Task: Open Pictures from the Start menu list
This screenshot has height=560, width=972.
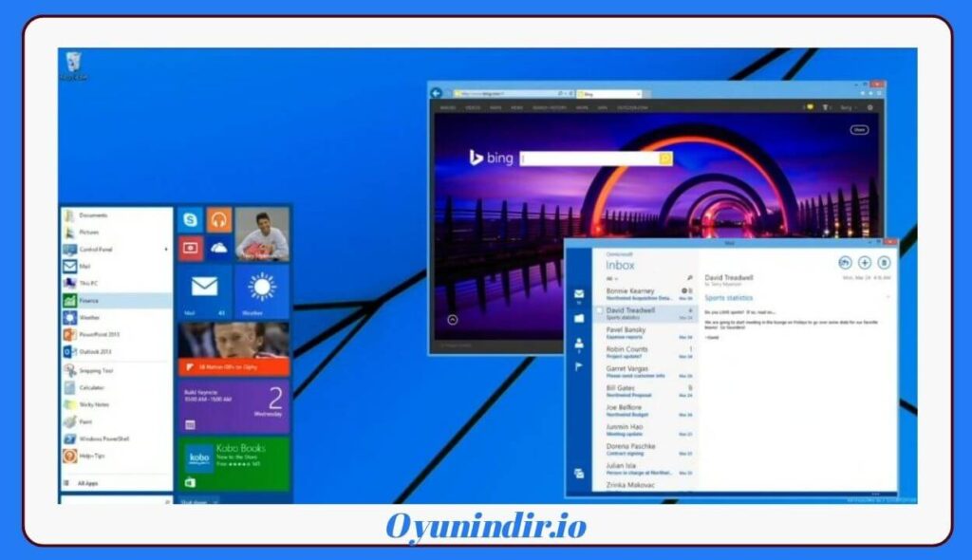Action: pyautogui.click(x=117, y=232)
